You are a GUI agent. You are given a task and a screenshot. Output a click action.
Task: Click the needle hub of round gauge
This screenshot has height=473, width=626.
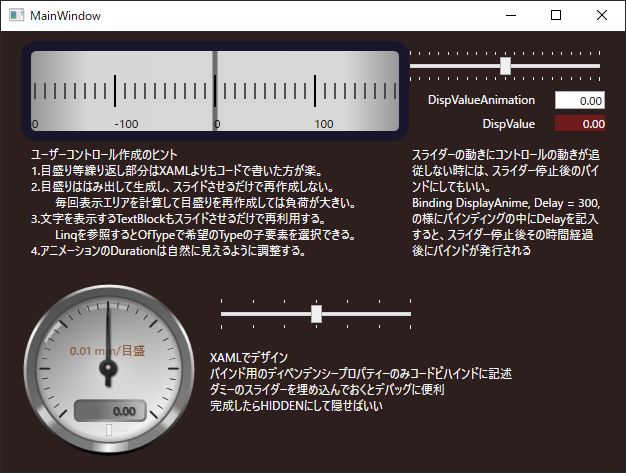pos(108,368)
